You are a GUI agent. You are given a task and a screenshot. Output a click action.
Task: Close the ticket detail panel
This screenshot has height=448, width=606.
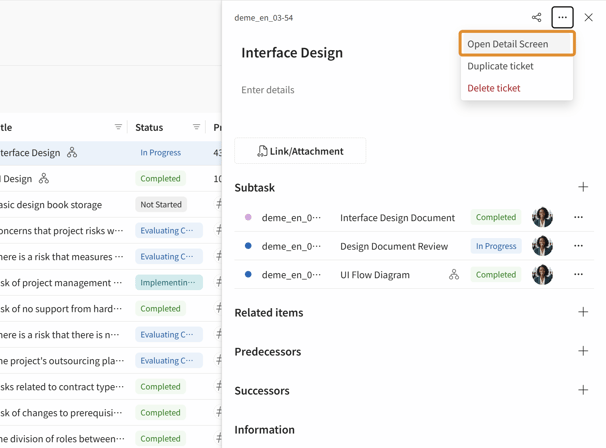click(588, 17)
